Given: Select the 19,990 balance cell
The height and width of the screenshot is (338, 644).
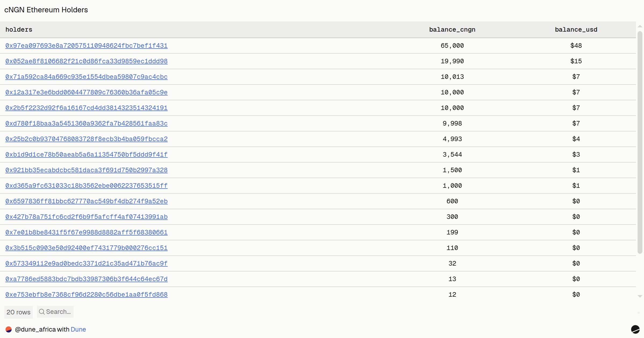Looking at the screenshot, I should (452, 61).
